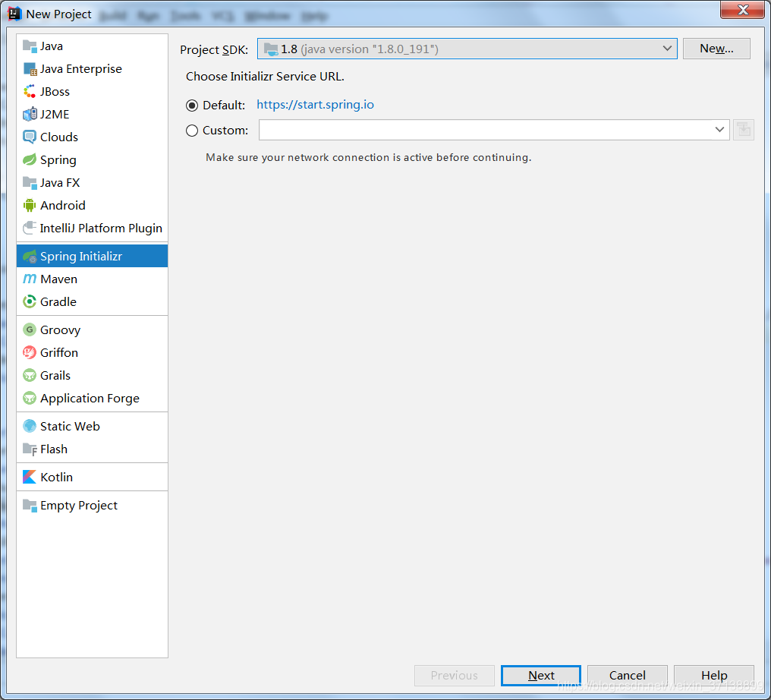This screenshot has height=700, width=771.
Task: Click the IntelliJ Platform Plugin icon
Action: point(30,229)
